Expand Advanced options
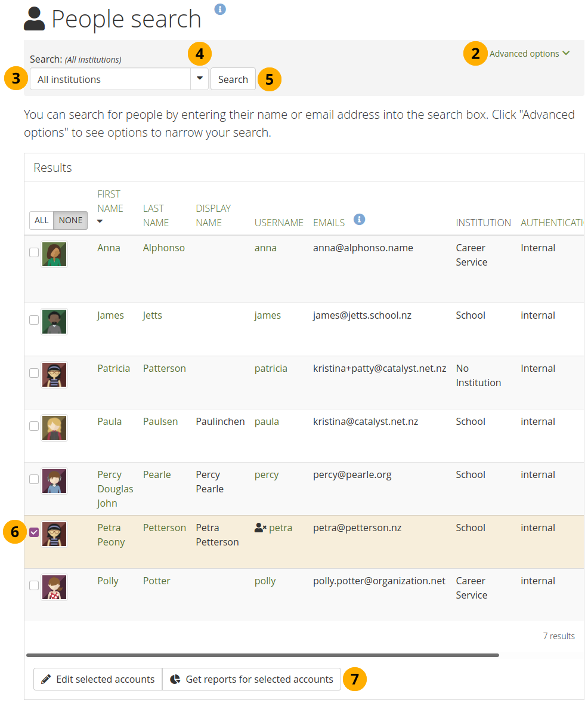 [529, 54]
